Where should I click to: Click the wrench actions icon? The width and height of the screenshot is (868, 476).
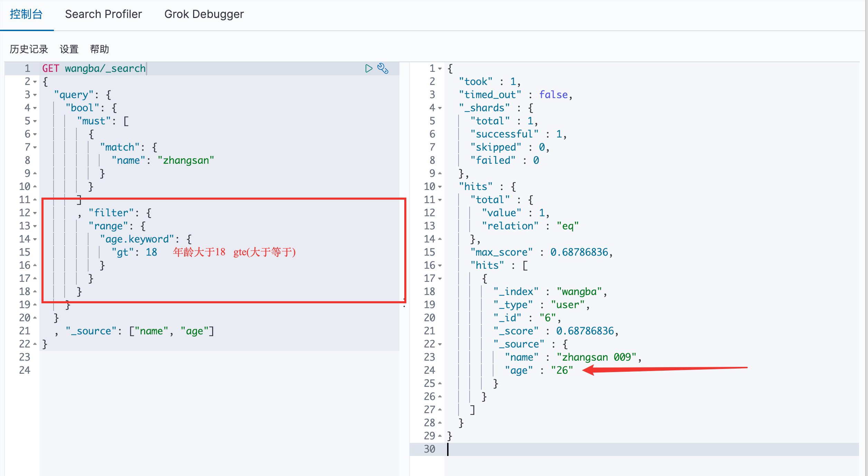[383, 68]
